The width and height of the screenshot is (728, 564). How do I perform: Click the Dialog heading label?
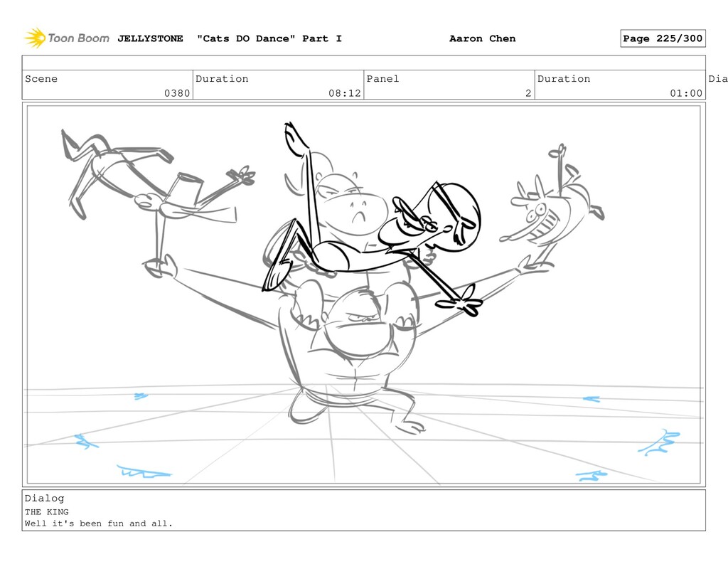pos(45,498)
